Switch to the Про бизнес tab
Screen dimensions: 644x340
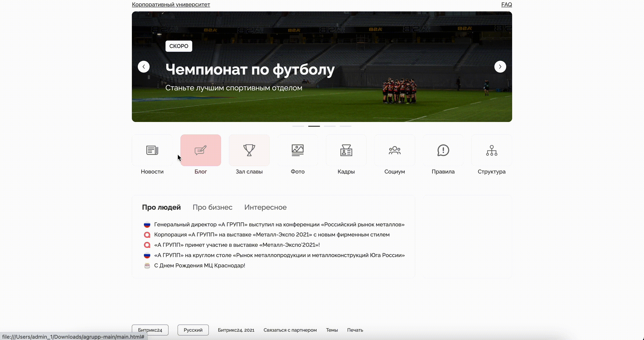(x=212, y=207)
